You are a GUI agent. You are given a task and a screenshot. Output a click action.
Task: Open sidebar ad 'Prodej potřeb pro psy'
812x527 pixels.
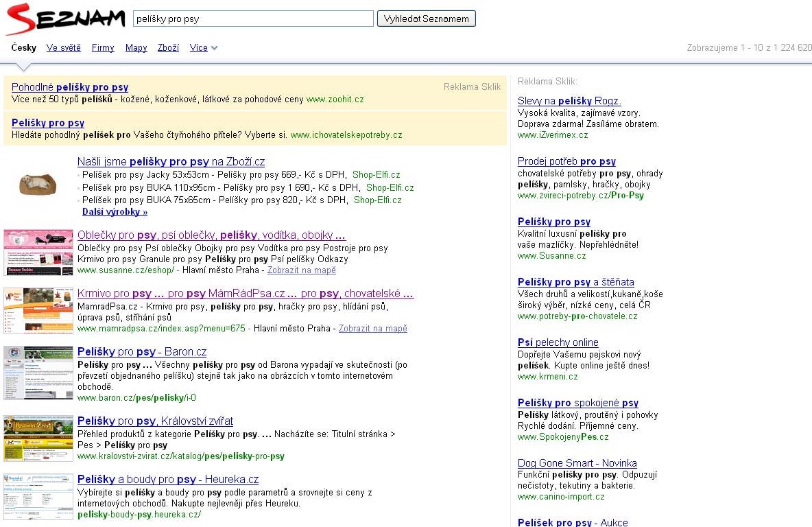(566, 161)
